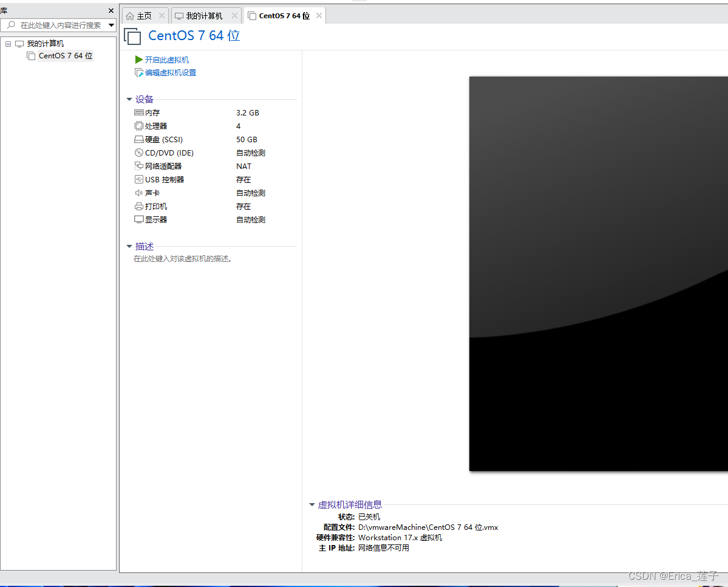The image size is (728, 587).
Task: Collapse the 虚拟机详细信息 section
Action: (x=312, y=505)
